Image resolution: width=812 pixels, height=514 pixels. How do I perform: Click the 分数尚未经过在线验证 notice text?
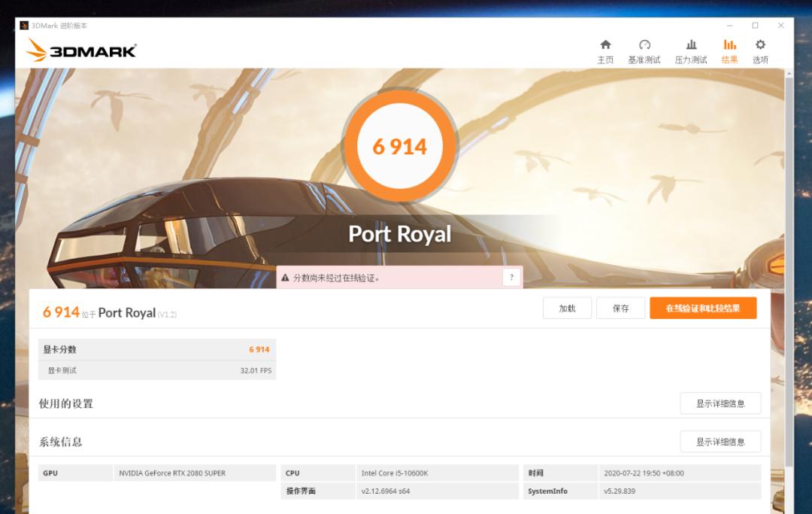pyautogui.click(x=336, y=278)
